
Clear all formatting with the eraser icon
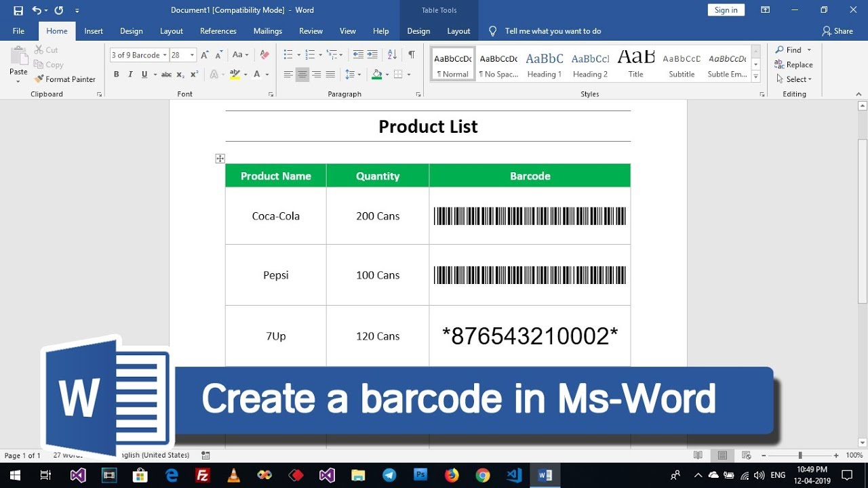pos(264,55)
